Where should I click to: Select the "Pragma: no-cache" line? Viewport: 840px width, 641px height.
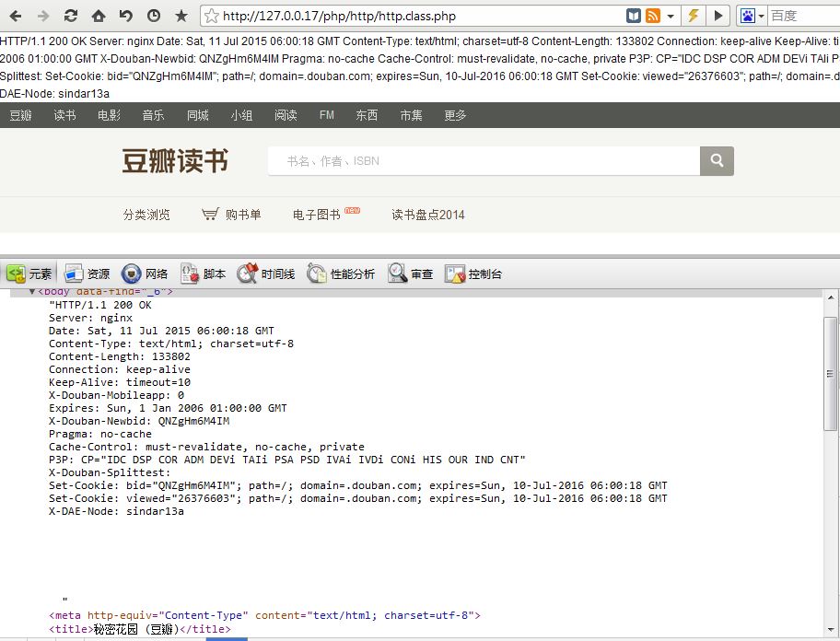[x=100, y=433]
